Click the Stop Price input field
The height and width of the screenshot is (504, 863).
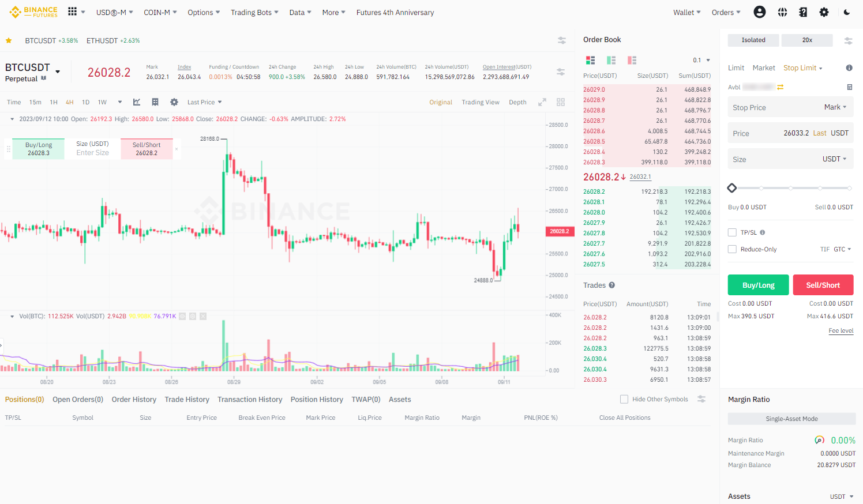pos(790,107)
